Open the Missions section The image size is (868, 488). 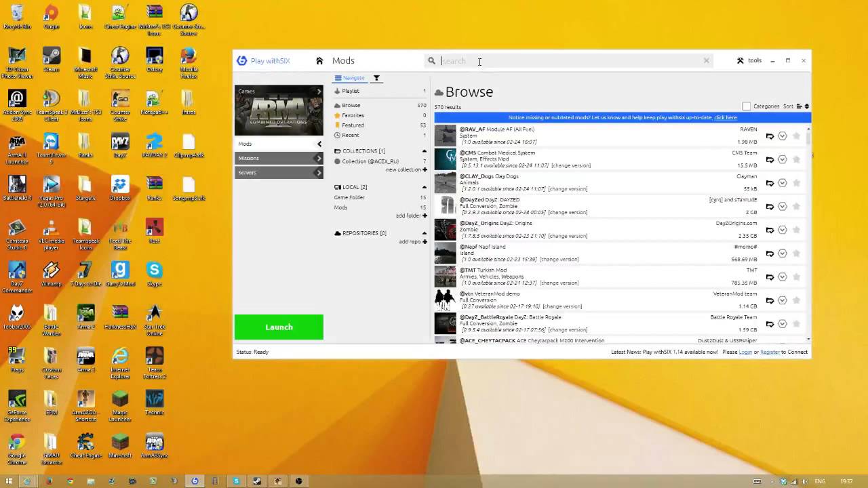click(x=279, y=158)
